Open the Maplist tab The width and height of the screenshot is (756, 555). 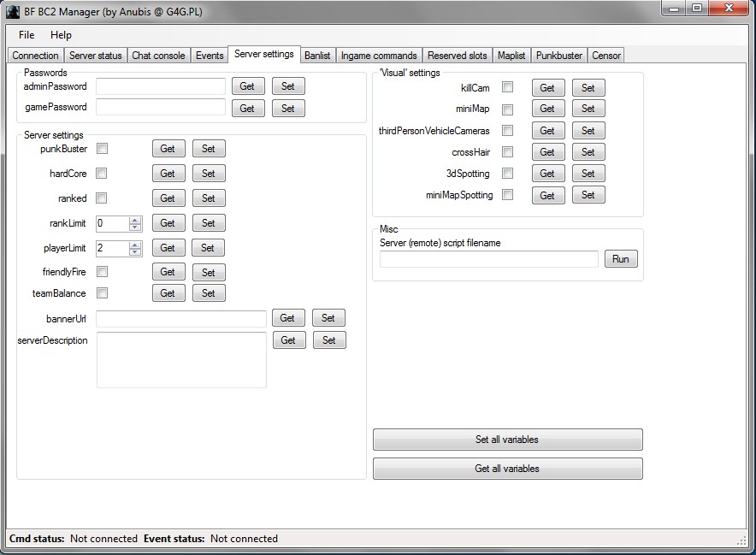512,56
